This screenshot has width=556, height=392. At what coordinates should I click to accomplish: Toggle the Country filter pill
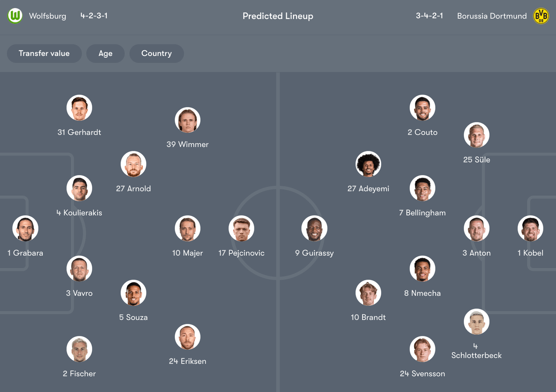(156, 54)
